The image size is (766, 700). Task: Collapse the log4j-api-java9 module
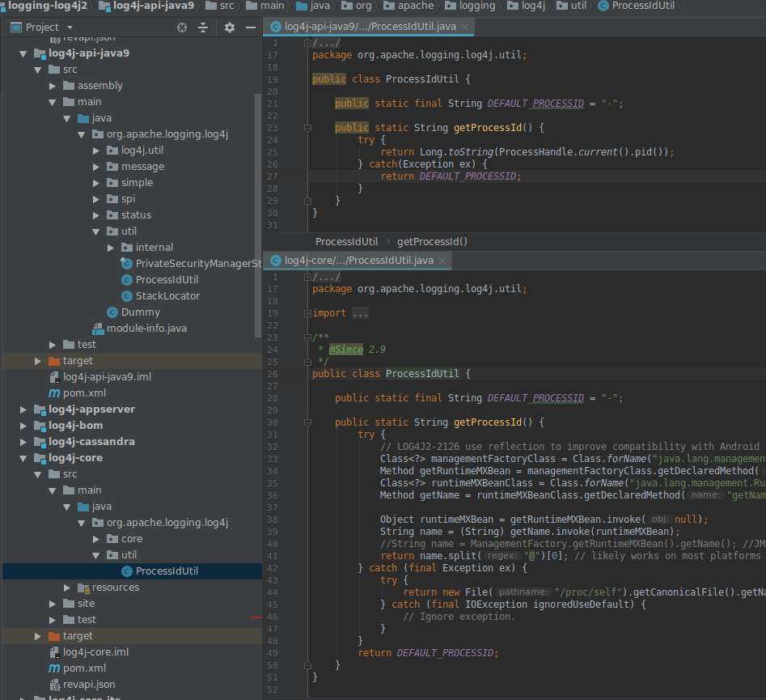23,53
